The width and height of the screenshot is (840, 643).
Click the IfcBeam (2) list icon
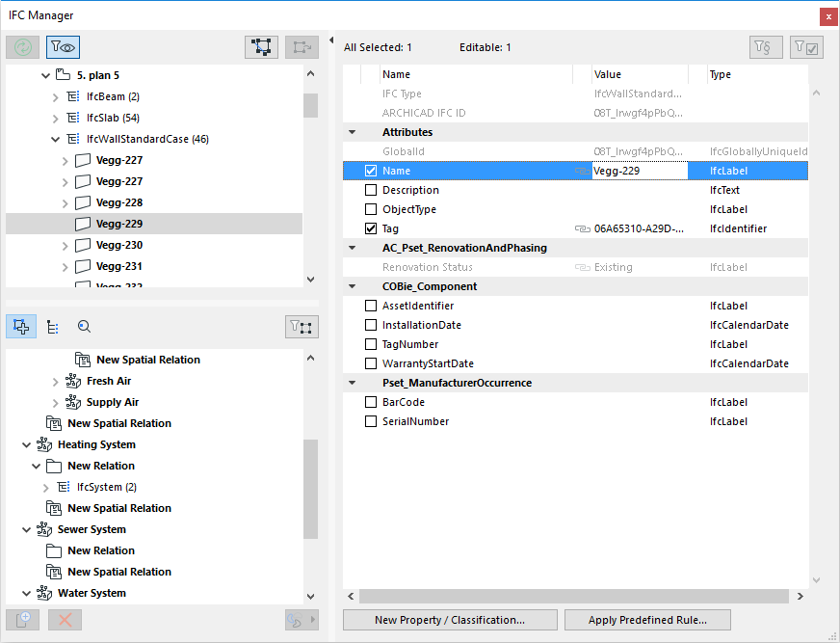click(73, 96)
